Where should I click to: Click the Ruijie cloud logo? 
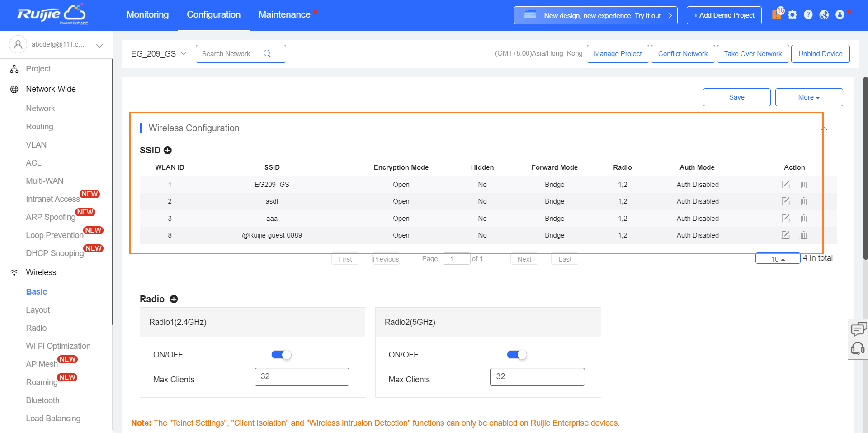(52, 14)
